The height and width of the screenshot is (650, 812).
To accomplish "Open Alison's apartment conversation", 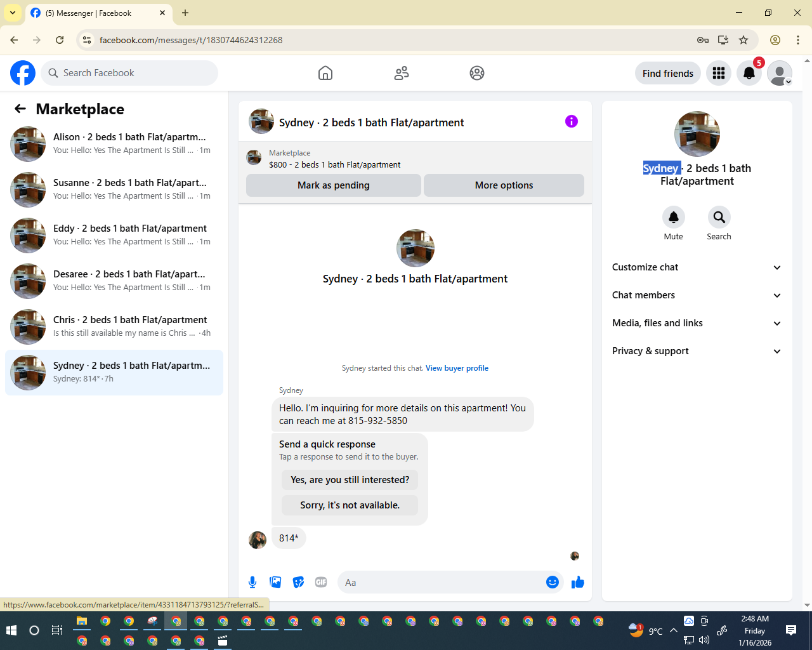I will 114,144.
